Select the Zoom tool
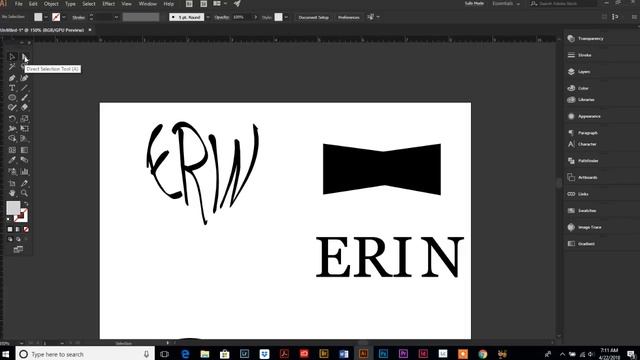640x360 pixels. [24, 193]
